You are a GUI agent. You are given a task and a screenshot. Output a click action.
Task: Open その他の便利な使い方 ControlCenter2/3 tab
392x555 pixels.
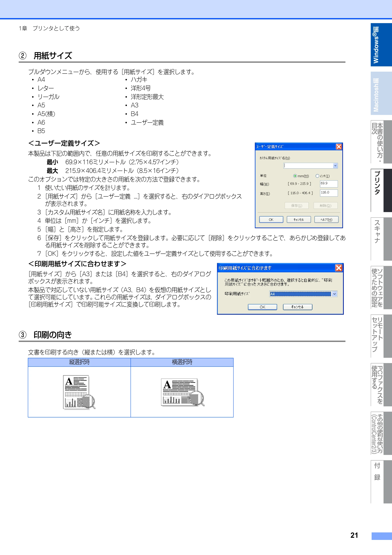[381, 433]
